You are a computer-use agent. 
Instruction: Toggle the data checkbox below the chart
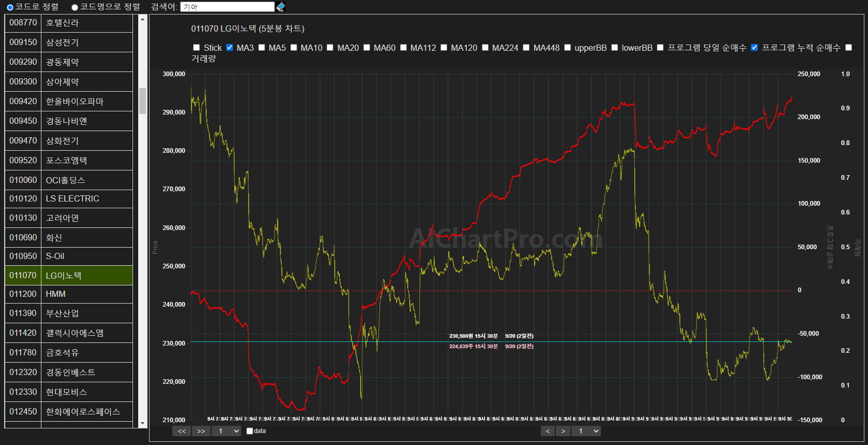250,431
